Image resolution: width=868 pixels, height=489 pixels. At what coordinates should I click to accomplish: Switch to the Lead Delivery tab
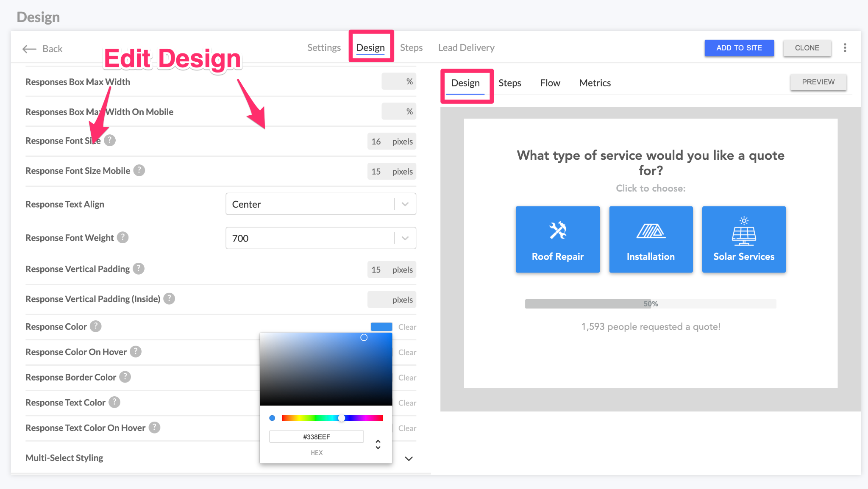(x=466, y=48)
